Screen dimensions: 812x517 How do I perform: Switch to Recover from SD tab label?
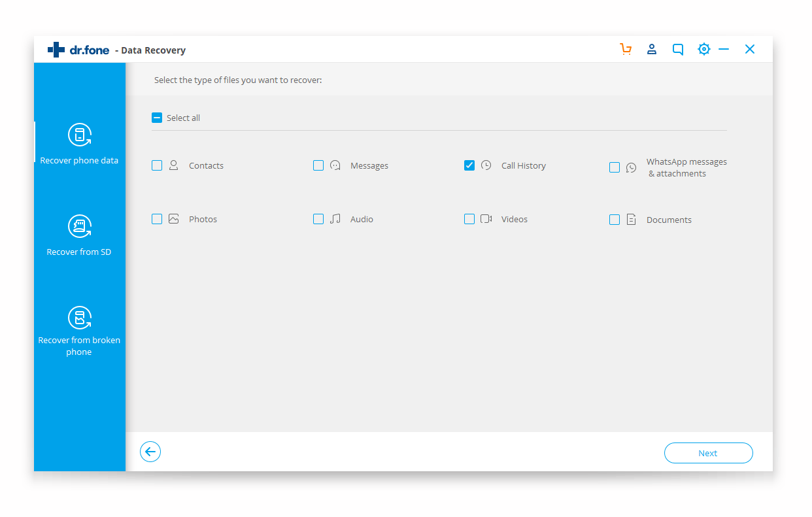(x=79, y=252)
